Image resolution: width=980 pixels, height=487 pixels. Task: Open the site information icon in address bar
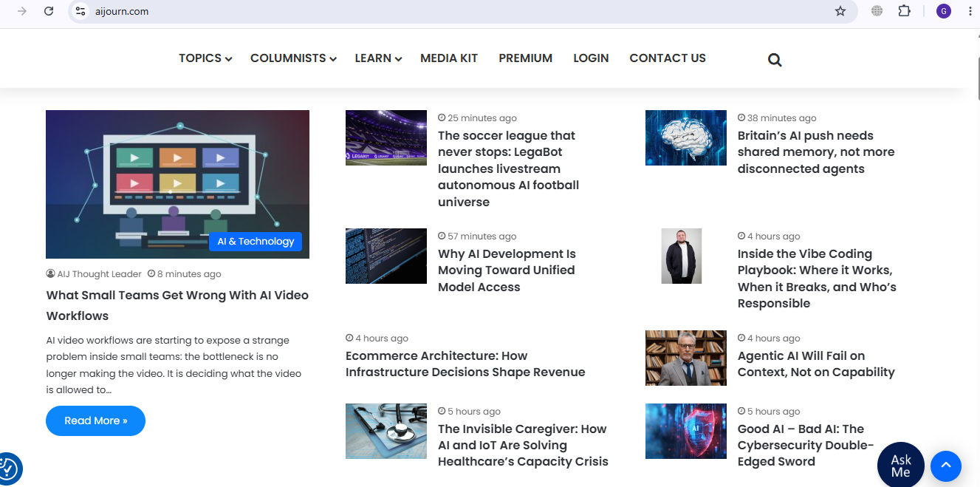pos(80,11)
